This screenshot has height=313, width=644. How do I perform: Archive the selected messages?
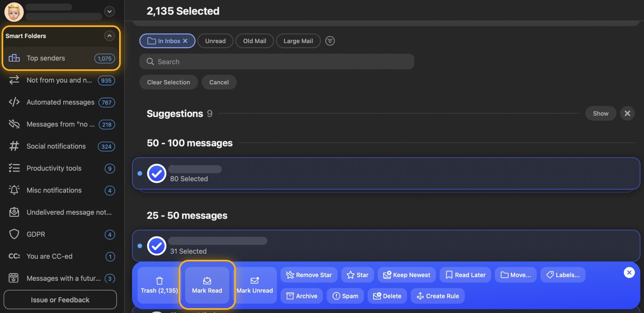[301, 296]
